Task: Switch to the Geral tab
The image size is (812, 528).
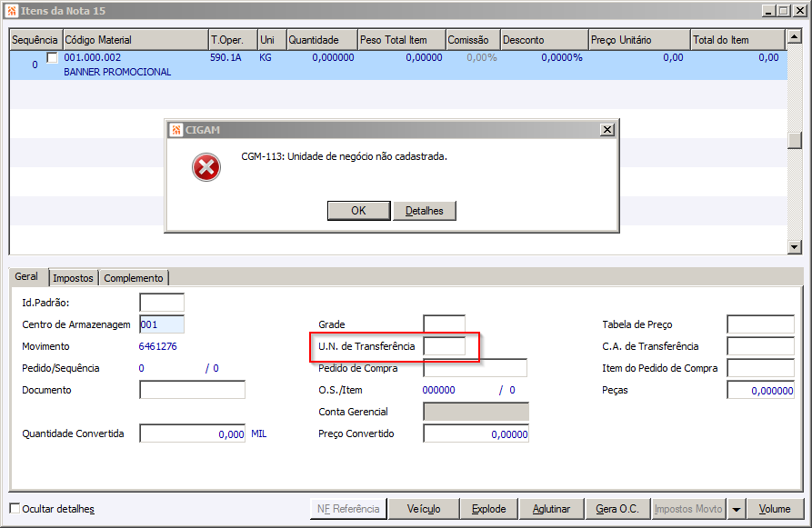Action: [x=27, y=276]
